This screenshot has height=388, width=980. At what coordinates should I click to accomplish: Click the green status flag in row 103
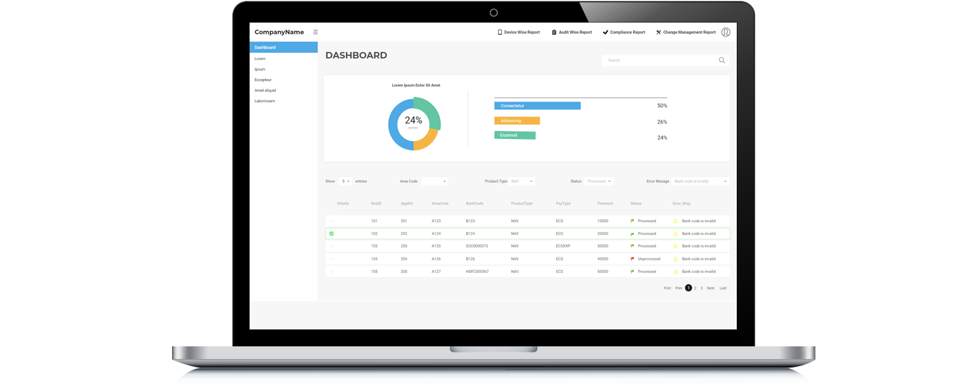coord(632,246)
